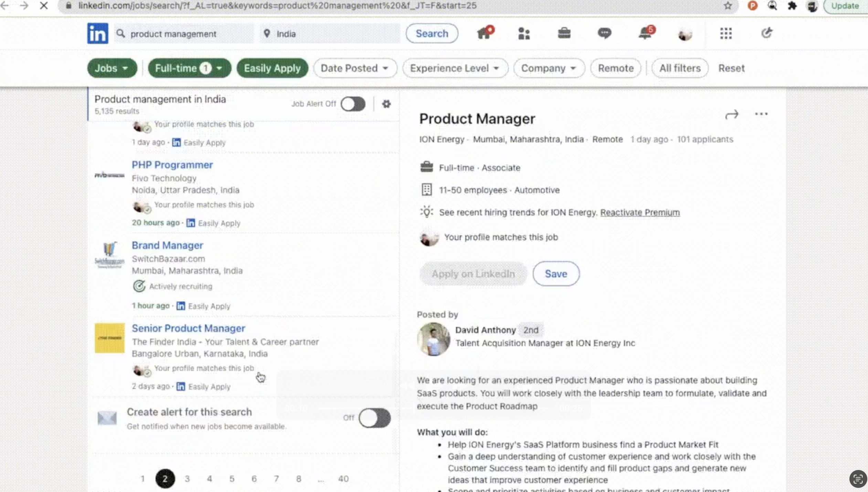Open David Anthony's name link
868x492 pixels.
(x=485, y=330)
